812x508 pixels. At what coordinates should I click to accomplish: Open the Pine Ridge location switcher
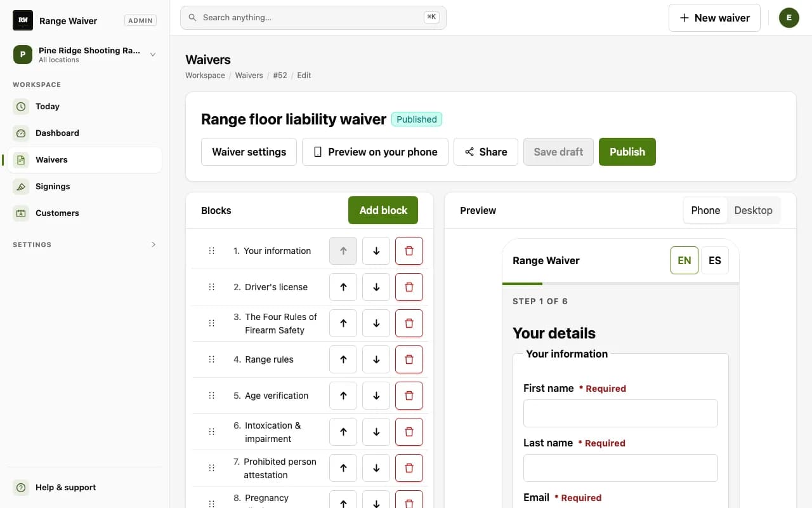[x=85, y=55]
